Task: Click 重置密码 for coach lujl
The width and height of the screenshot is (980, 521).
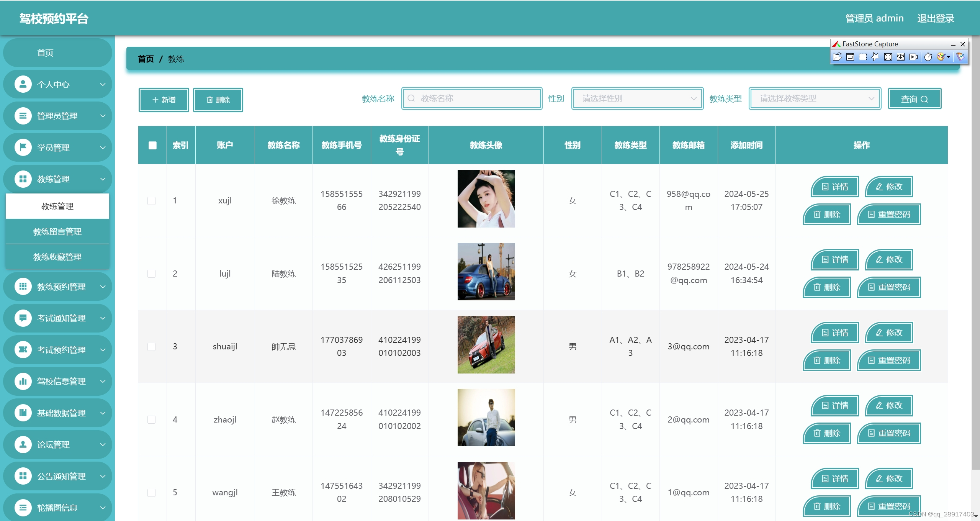Action: pos(888,287)
